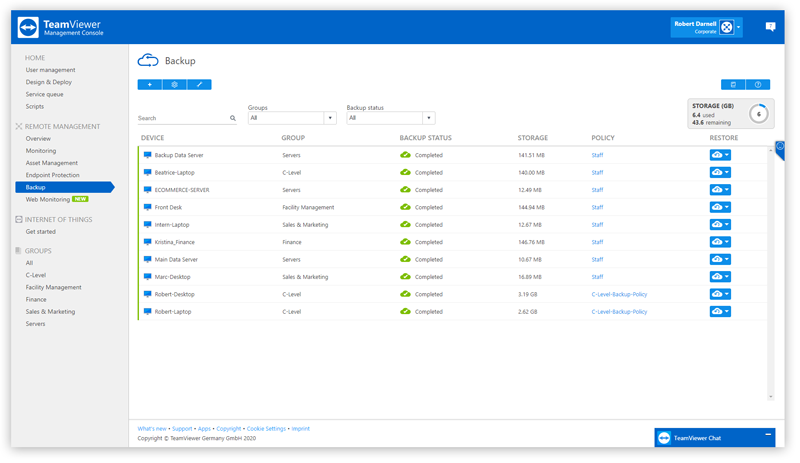Viewport: 800px width, 463px height.
Task: Select Backup in sidebar
Action: 64,187
